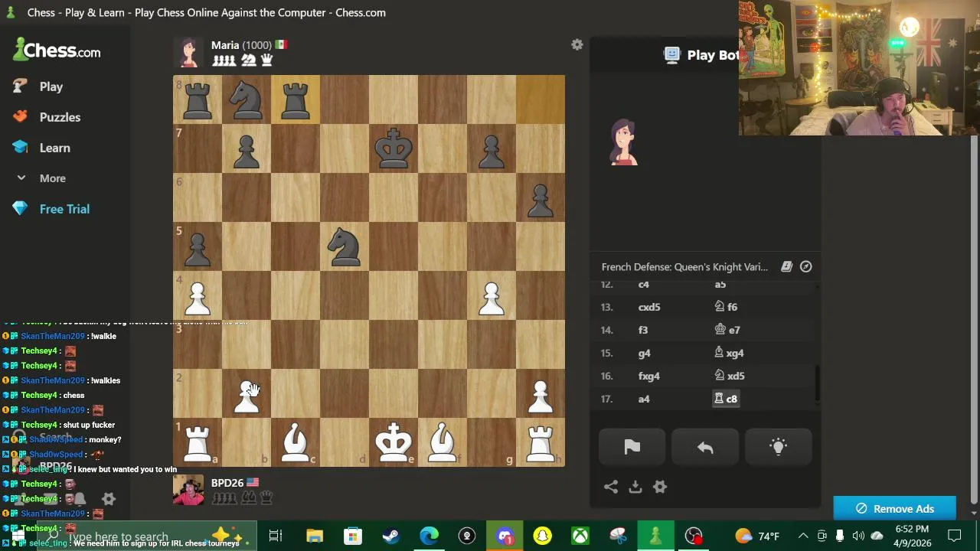Click the Chess.com logo
The image size is (980, 551).
click(57, 51)
